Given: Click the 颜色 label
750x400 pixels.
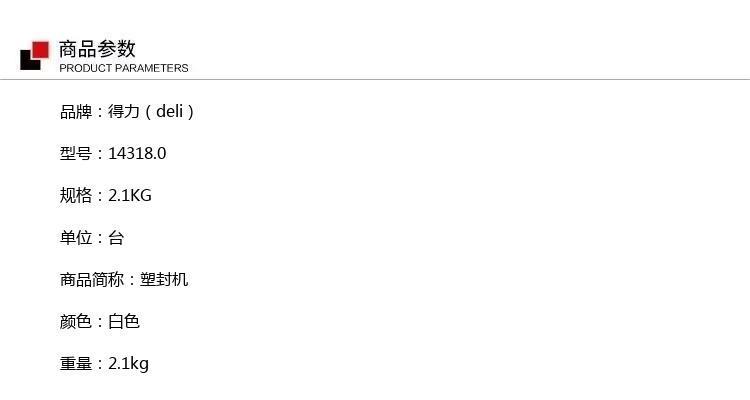Looking at the screenshot, I should pyautogui.click(x=76, y=321).
